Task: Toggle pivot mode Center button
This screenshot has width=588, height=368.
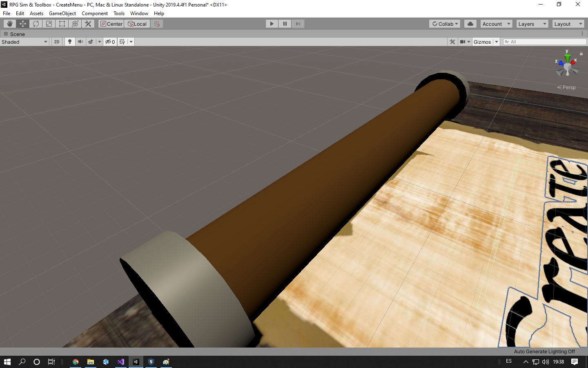Action: click(111, 24)
